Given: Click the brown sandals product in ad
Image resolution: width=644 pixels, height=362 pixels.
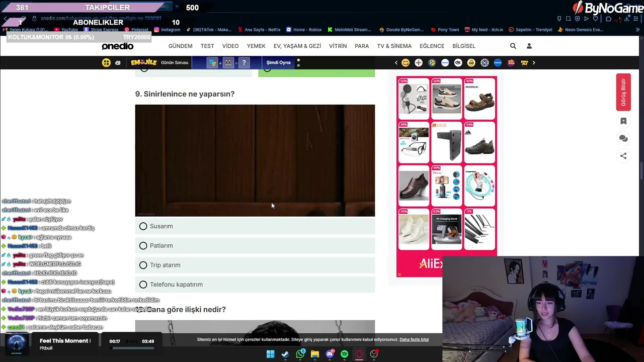Looking at the screenshot, I should click(x=479, y=99).
